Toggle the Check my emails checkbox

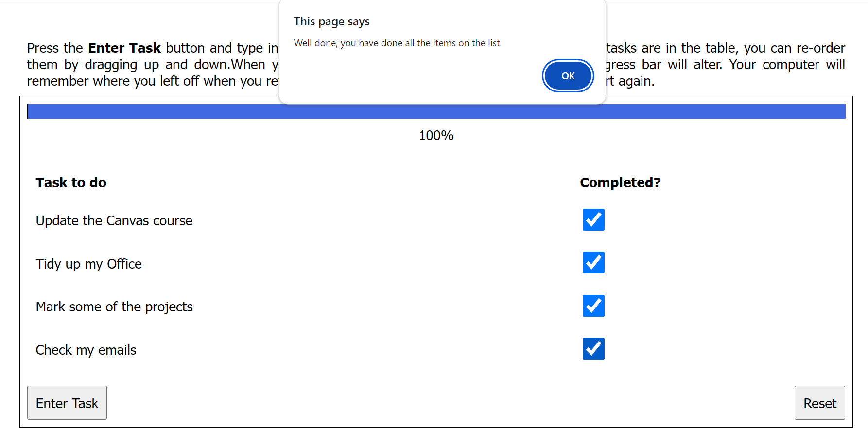(593, 349)
